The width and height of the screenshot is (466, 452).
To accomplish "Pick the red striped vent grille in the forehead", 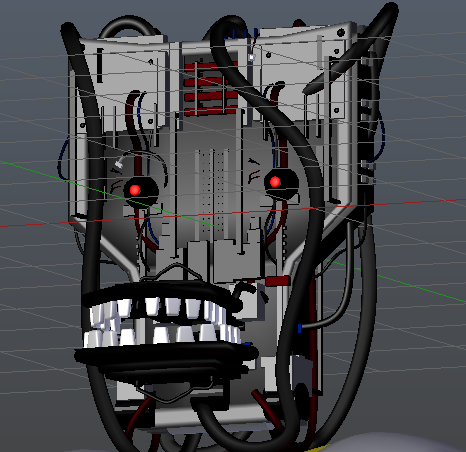I will pos(211,87).
